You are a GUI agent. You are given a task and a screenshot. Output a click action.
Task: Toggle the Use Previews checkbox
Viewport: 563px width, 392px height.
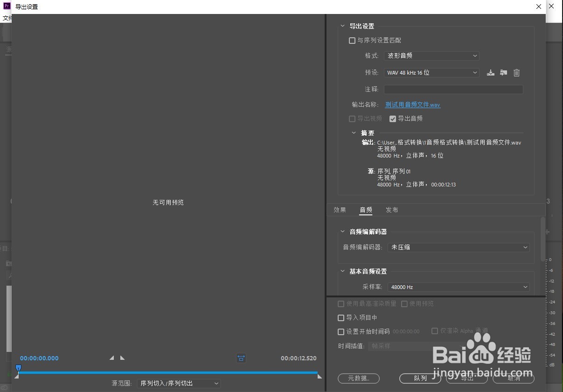[404, 304]
